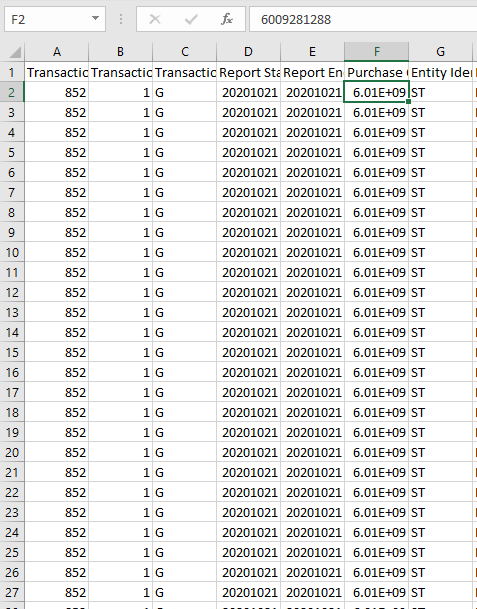Image resolution: width=477 pixels, height=609 pixels.
Task: Select column A header
Action: tap(57, 52)
